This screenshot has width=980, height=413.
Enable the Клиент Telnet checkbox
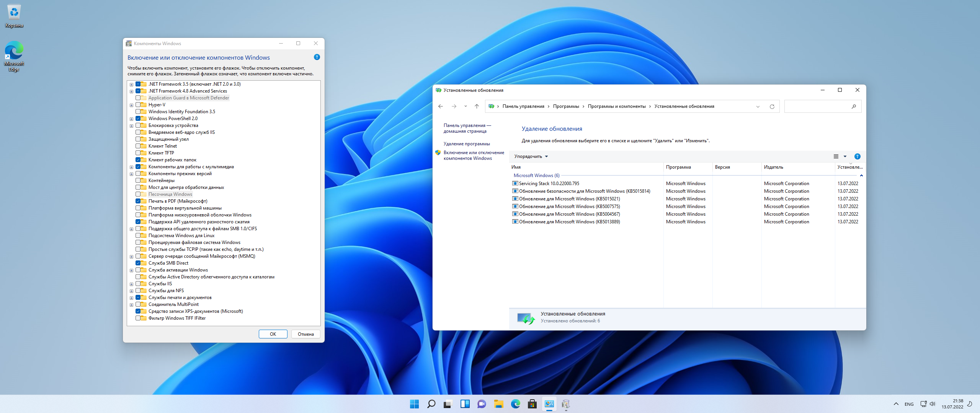(138, 146)
